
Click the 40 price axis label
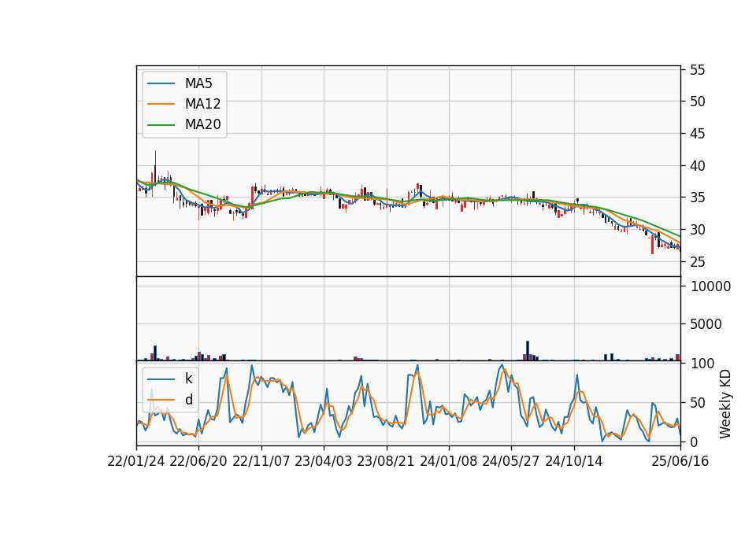(697, 166)
